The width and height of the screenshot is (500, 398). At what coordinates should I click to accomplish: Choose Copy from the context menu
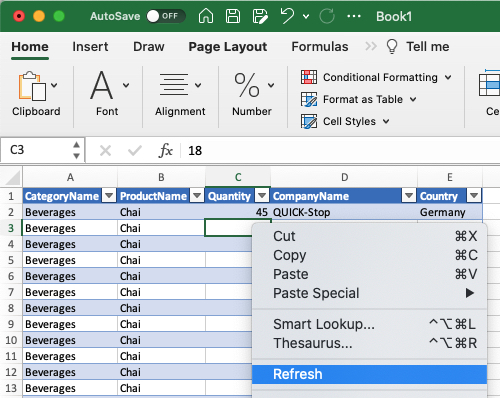pos(369,255)
